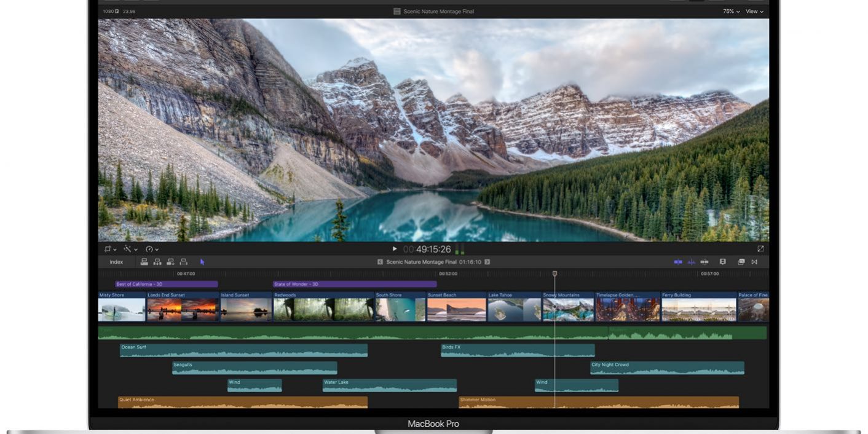The image size is (868, 434).
Task: Open the Transitions browser icon
Action: click(754, 262)
